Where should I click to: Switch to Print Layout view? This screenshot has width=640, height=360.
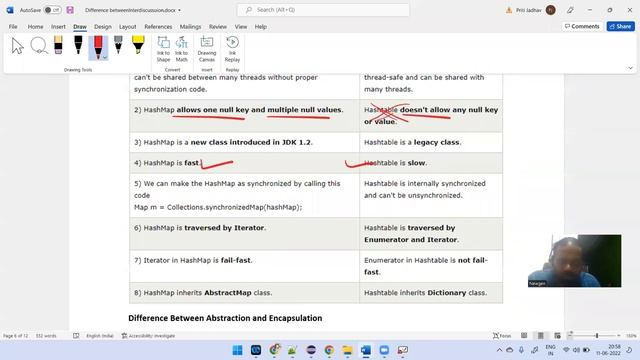tap(540, 336)
